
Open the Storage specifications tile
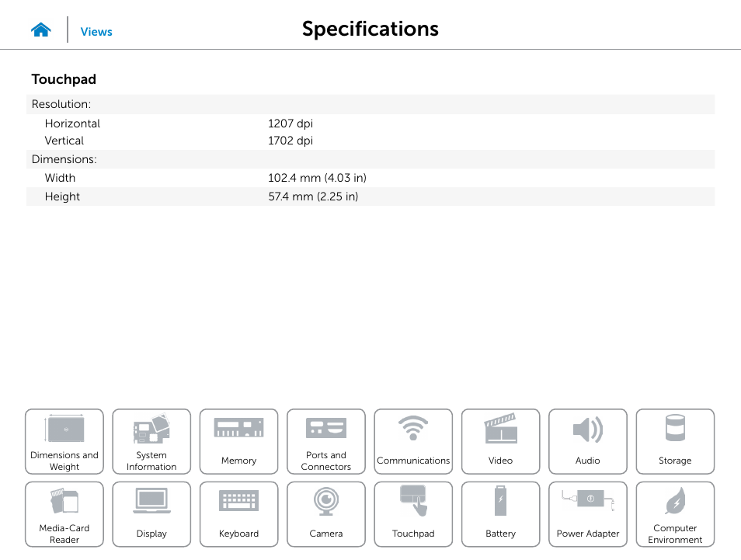coord(675,441)
